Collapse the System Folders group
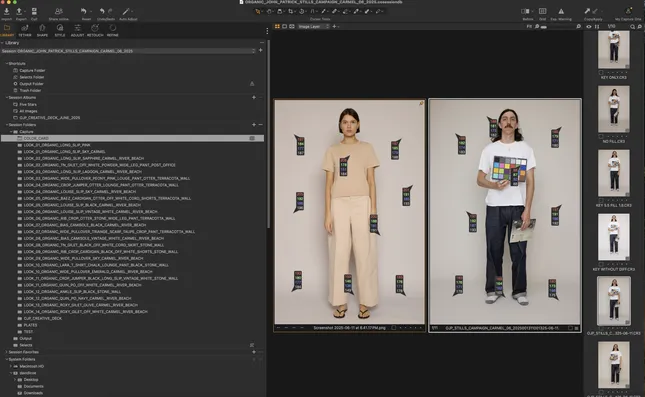 [7, 359]
